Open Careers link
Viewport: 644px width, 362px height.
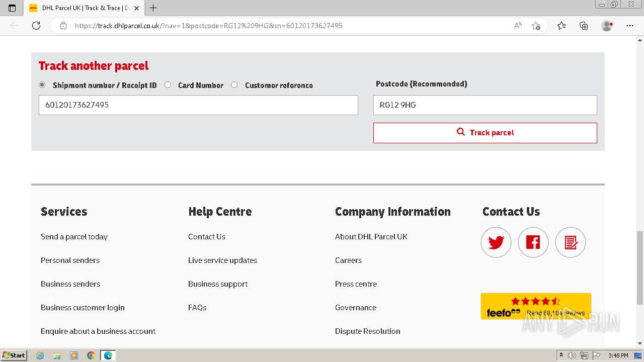[348, 260]
